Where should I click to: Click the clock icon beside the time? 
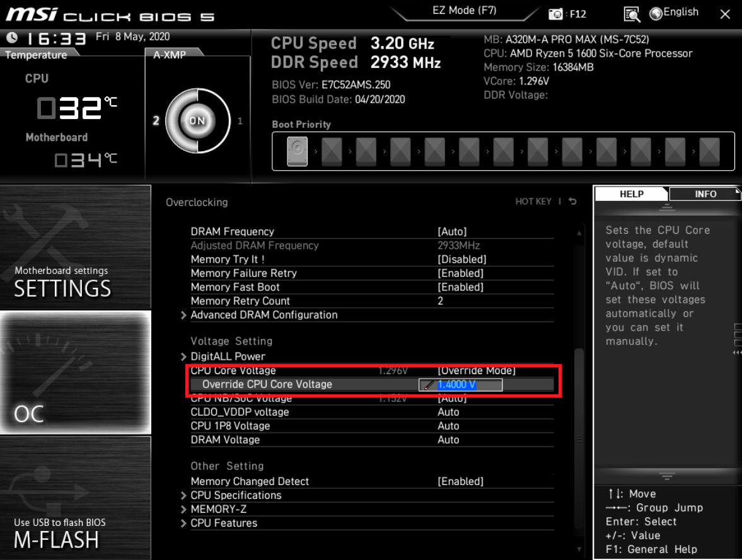[12, 37]
